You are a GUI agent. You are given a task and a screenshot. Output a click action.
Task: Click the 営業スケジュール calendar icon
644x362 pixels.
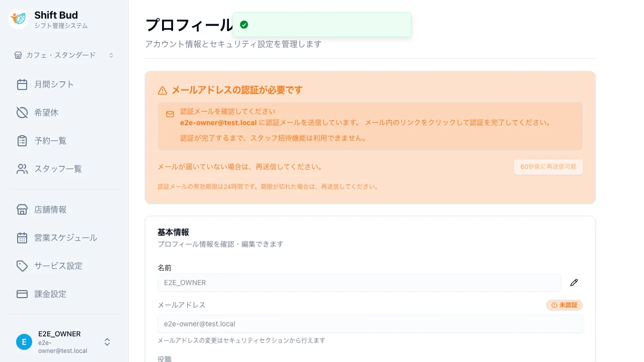click(22, 237)
